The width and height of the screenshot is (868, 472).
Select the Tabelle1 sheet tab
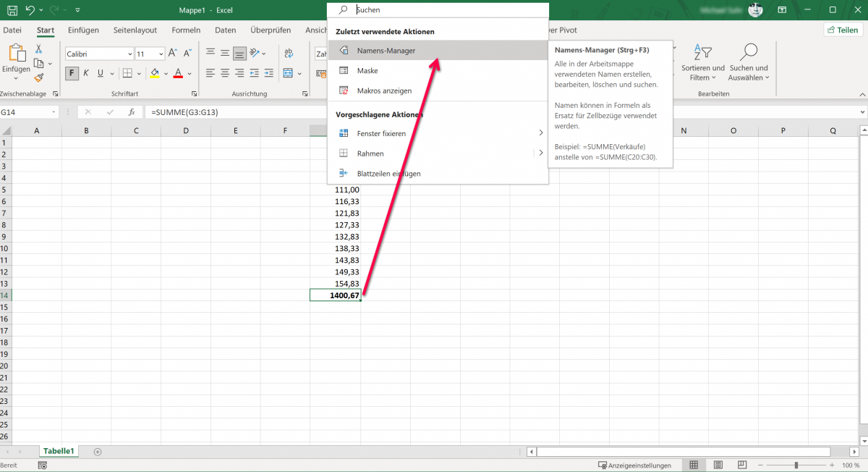tap(58, 450)
